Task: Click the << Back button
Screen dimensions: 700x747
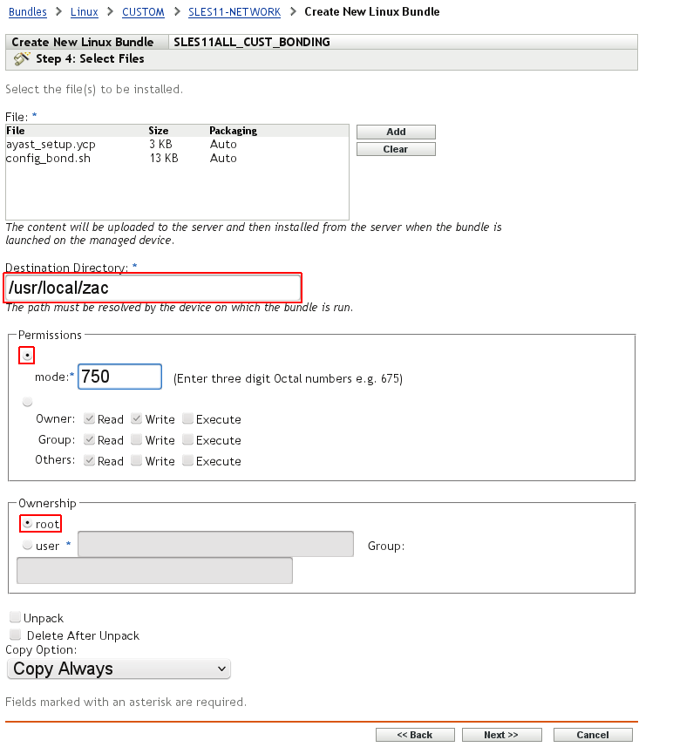Action: tap(415, 735)
